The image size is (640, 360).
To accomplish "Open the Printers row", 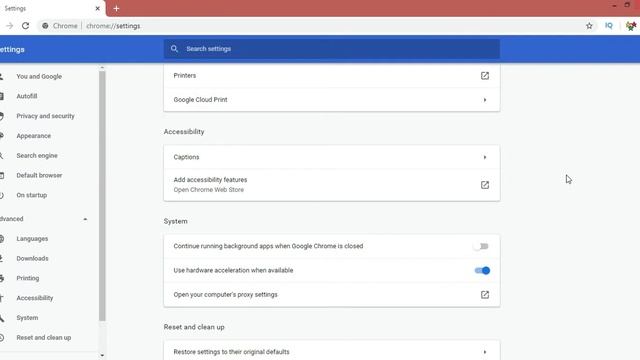I will coord(331,76).
